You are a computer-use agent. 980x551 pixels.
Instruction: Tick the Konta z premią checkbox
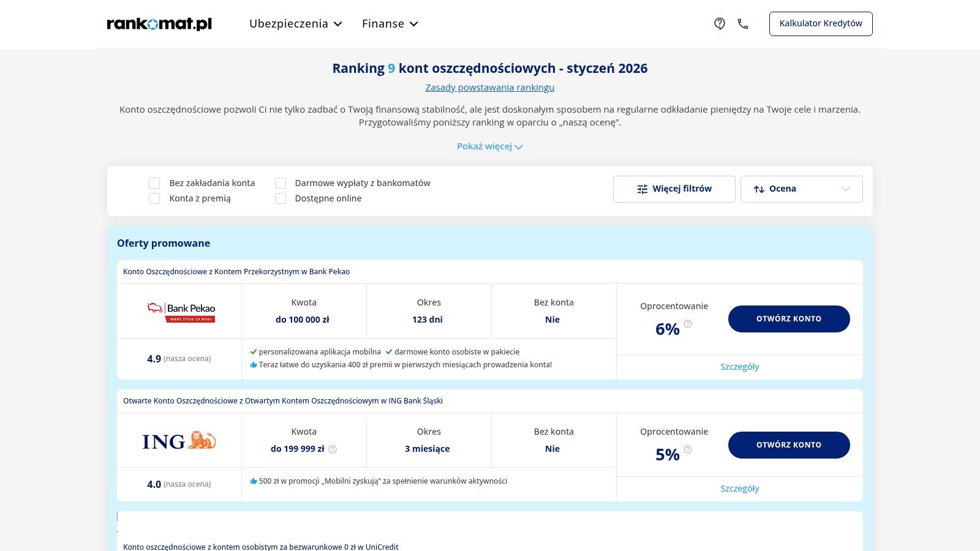(154, 198)
